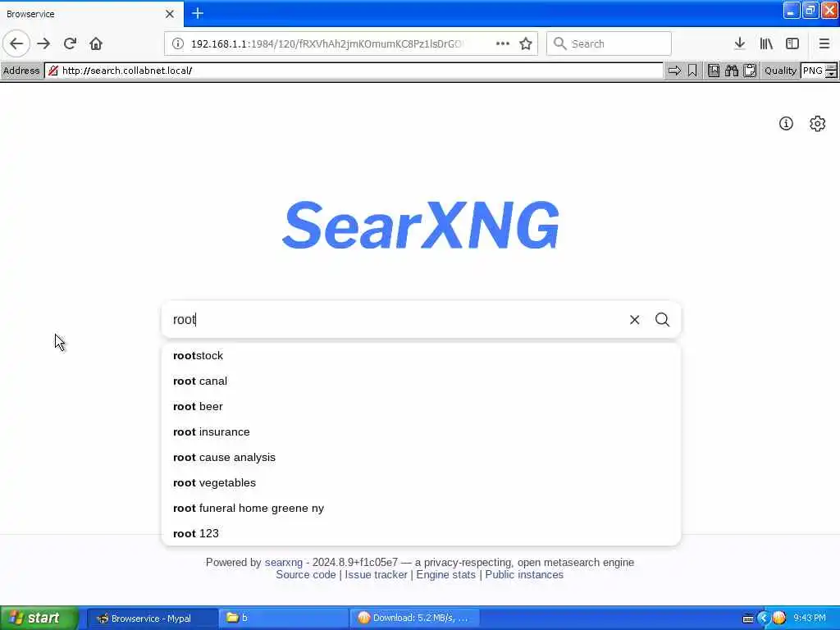Click the browser Search box

coord(609,43)
